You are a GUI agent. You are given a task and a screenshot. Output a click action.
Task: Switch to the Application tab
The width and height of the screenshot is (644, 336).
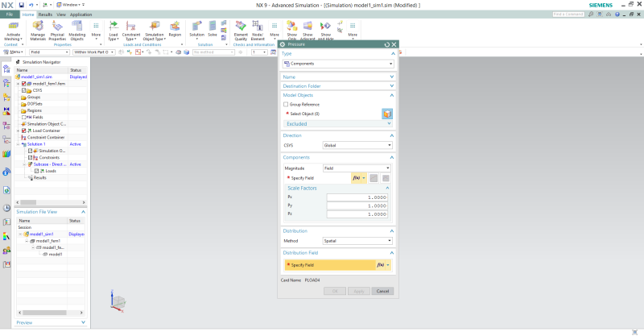pyautogui.click(x=81, y=15)
